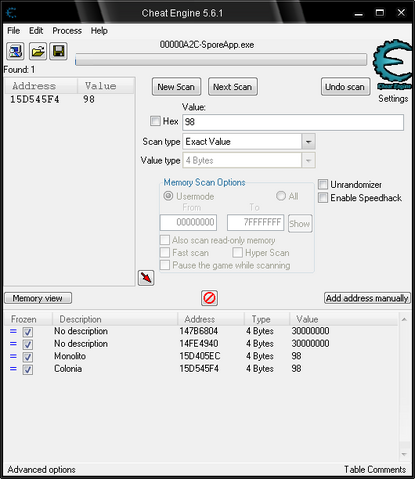Toggle the Fast scan checkbox
Viewport: 415px width, 479px height.
pyautogui.click(x=165, y=253)
